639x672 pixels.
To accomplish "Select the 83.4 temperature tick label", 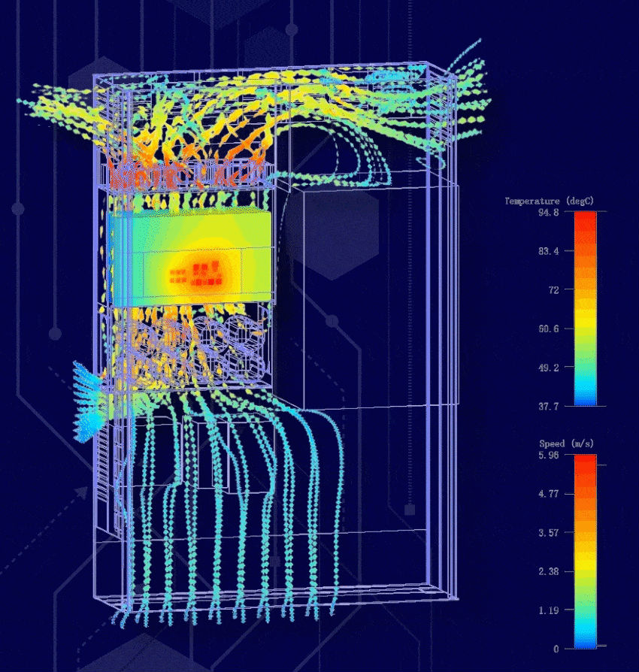I will (548, 250).
